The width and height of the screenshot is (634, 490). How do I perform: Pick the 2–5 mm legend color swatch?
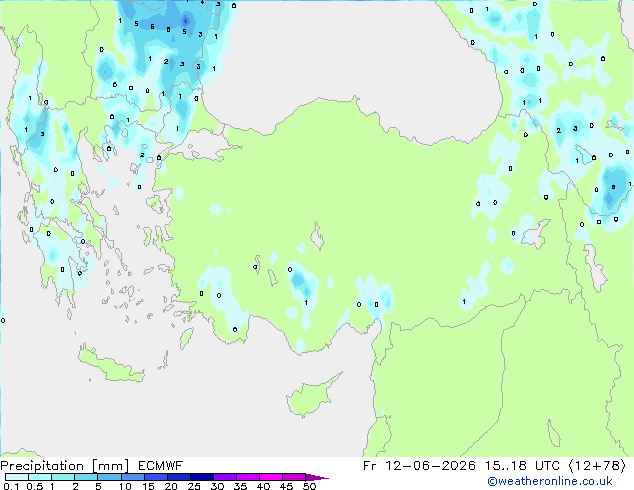pos(86,477)
